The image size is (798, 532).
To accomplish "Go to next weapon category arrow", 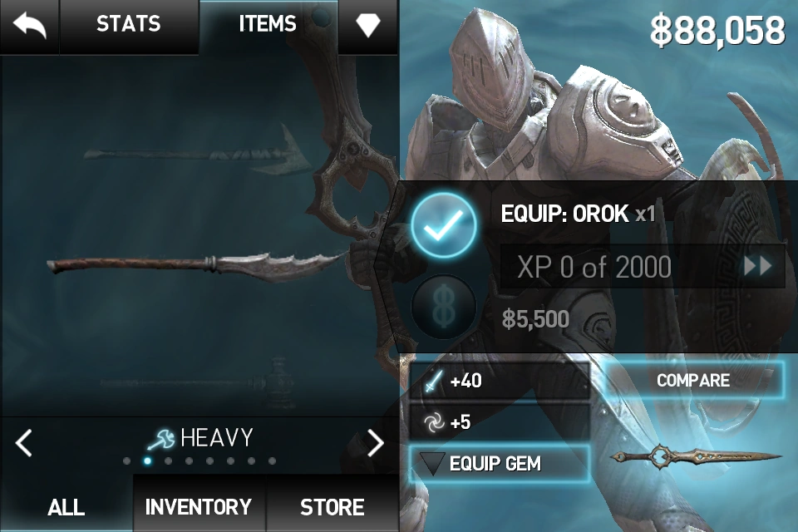I will (376, 442).
